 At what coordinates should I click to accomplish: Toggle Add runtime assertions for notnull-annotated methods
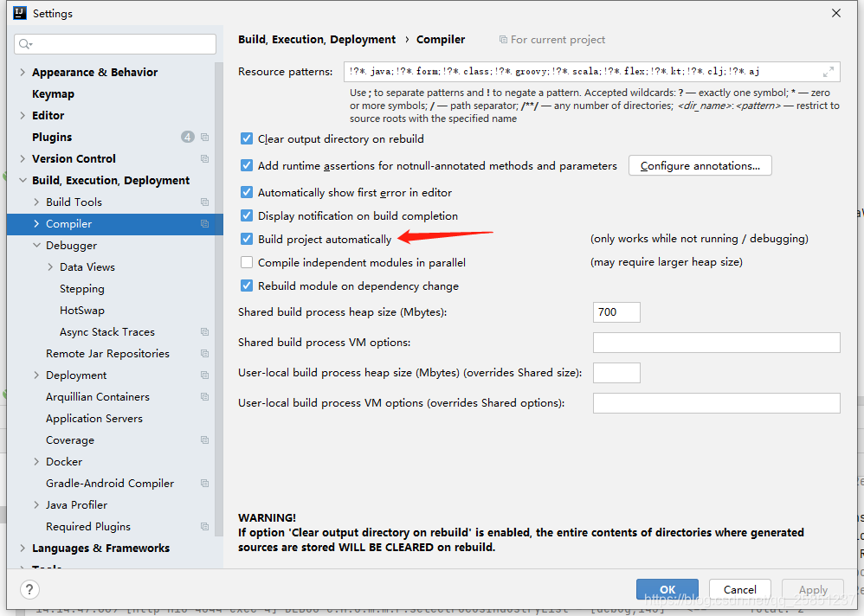pos(247,166)
